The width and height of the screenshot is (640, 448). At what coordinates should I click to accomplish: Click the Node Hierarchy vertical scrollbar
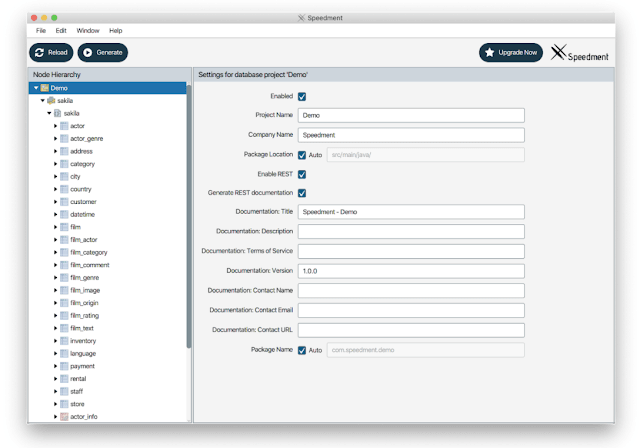pyautogui.click(x=189, y=216)
